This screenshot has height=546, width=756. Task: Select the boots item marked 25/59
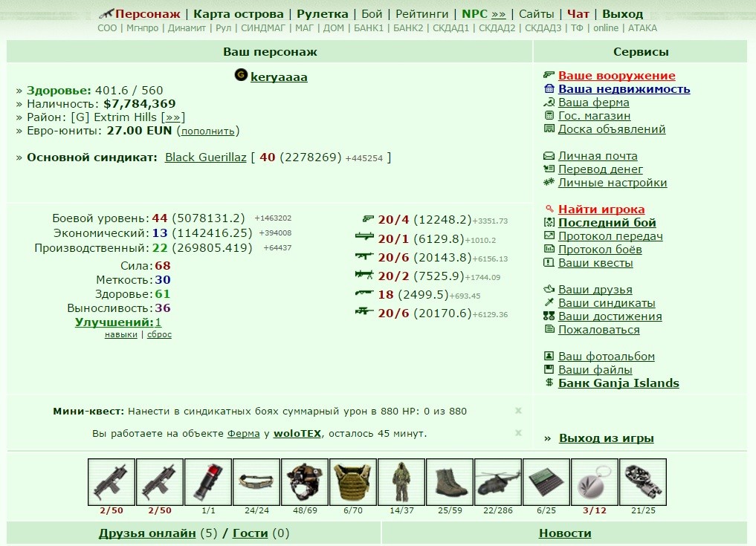(x=450, y=482)
